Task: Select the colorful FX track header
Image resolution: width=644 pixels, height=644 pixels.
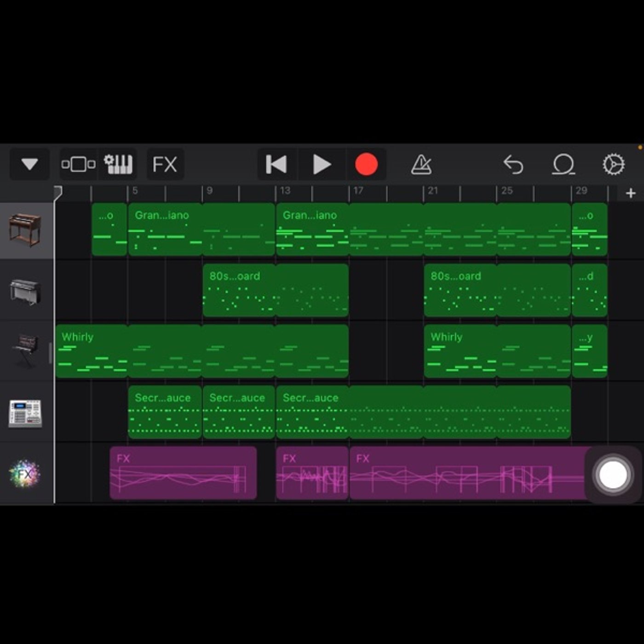Action: tap(26, 473)
